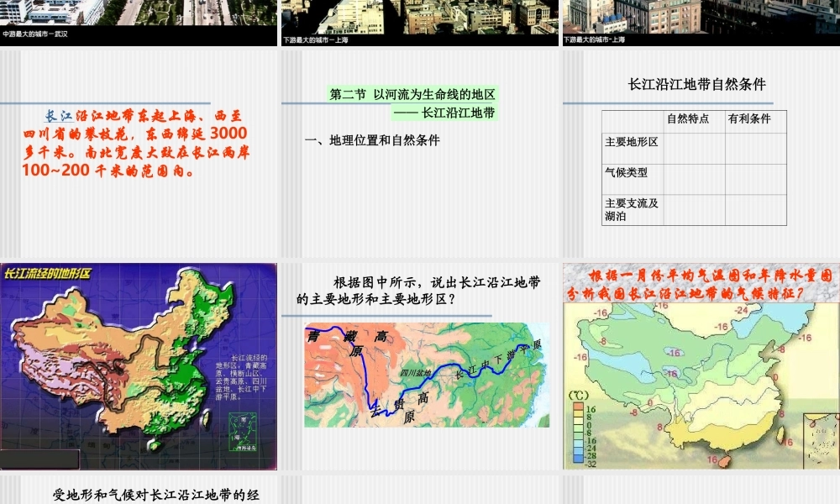Click the title 长江沿江地带自然条件
Viewport: 840px width, 504px height.
pos(697,84)
